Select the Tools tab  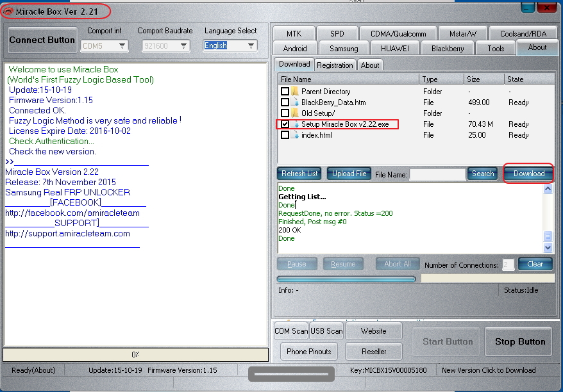[x=496, y=49]
